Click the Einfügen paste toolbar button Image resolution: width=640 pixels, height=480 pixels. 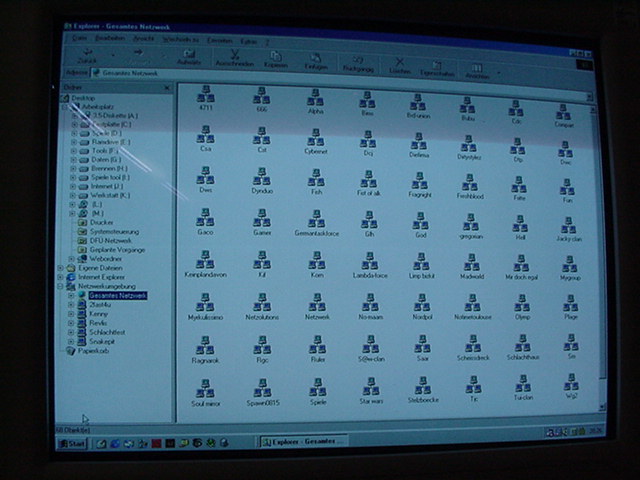coord(316,61)
